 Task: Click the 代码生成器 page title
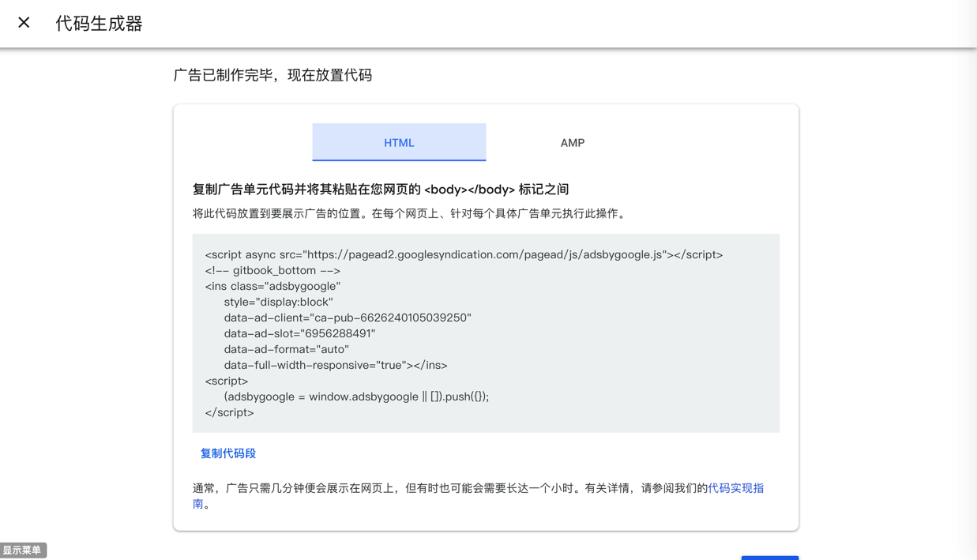click(x=99, y=24)
